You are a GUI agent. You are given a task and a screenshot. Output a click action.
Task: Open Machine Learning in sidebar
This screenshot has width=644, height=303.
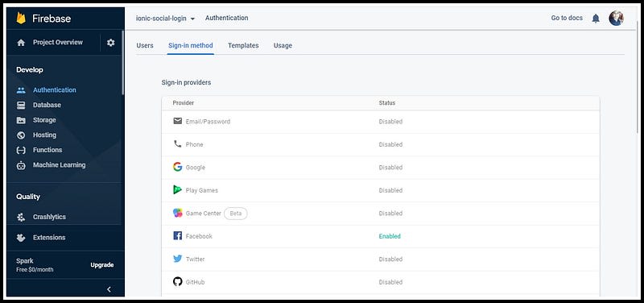pos(59,165)
